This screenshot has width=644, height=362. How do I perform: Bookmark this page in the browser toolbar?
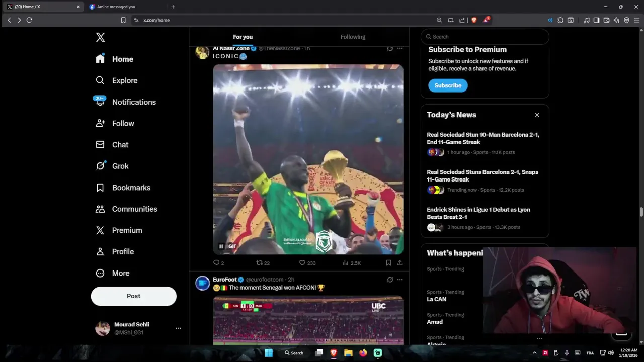(x=123, y=20)
